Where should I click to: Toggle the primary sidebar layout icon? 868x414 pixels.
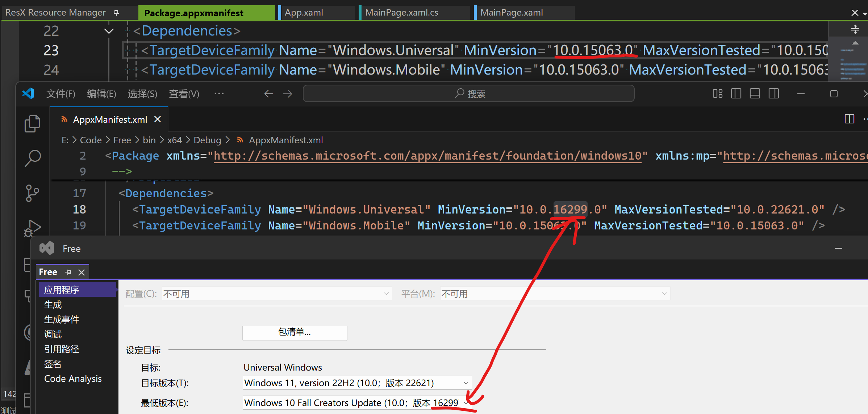(x=736, y=93)
